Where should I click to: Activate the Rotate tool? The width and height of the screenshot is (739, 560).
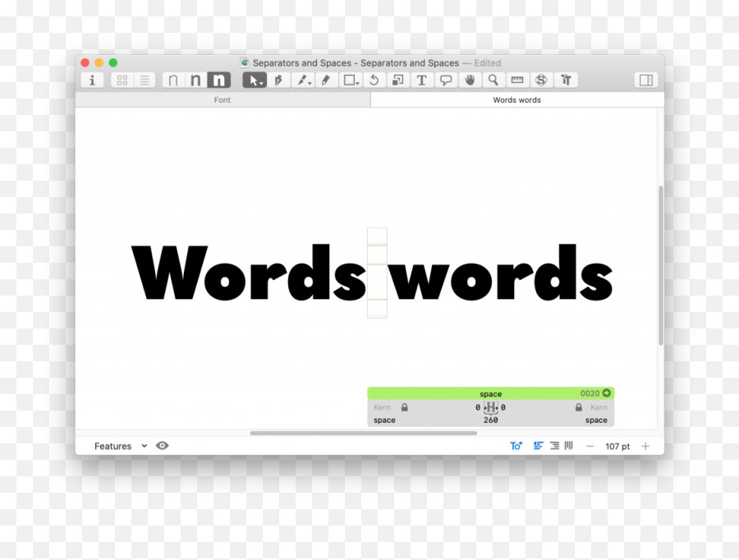tap(374, 80)
